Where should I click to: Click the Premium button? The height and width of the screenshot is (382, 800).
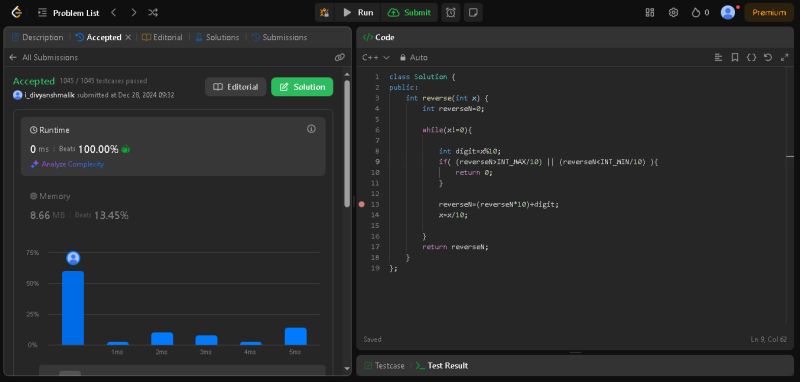(769, 13)
